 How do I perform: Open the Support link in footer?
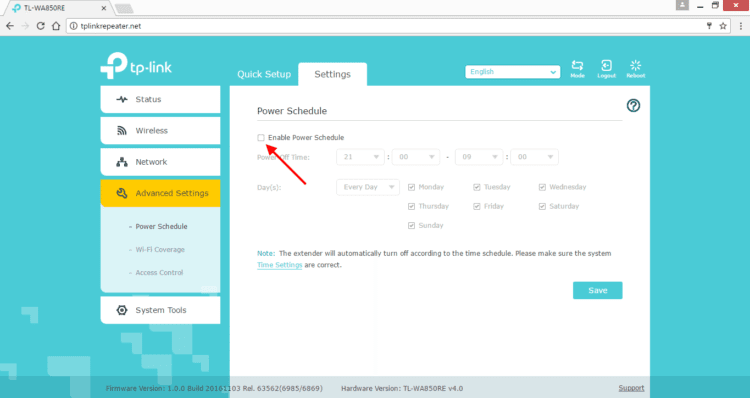pos(631,388)
